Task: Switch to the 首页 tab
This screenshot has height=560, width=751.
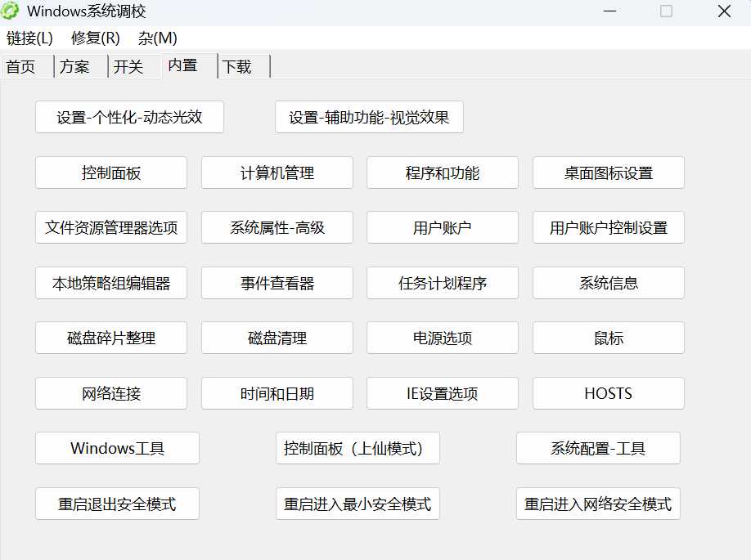Action: [27, 66]
